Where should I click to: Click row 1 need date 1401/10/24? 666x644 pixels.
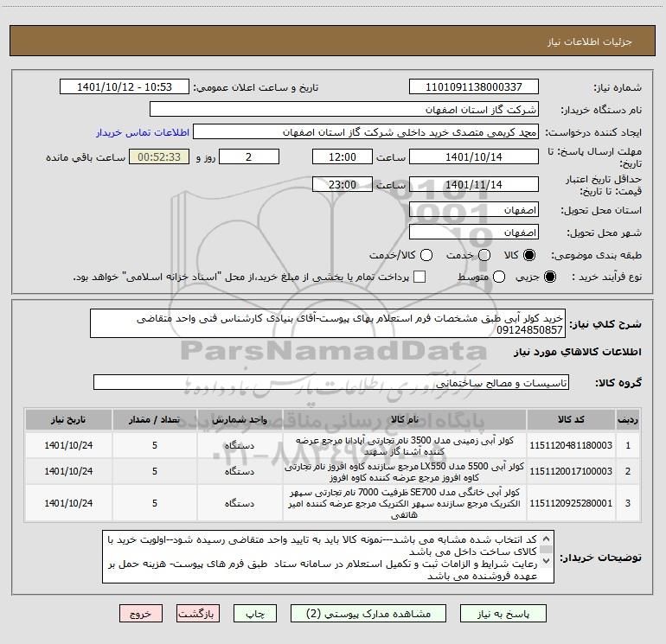click(68, 445)
